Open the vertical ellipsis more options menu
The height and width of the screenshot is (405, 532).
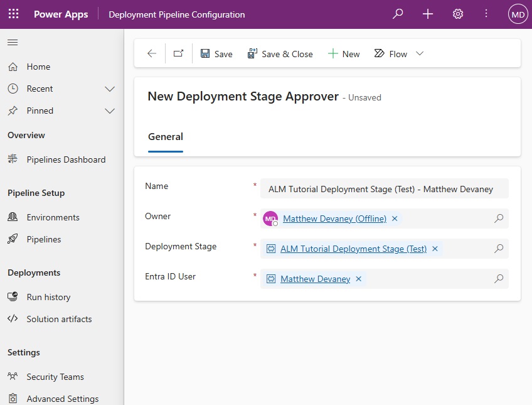(x=486, y=14)
